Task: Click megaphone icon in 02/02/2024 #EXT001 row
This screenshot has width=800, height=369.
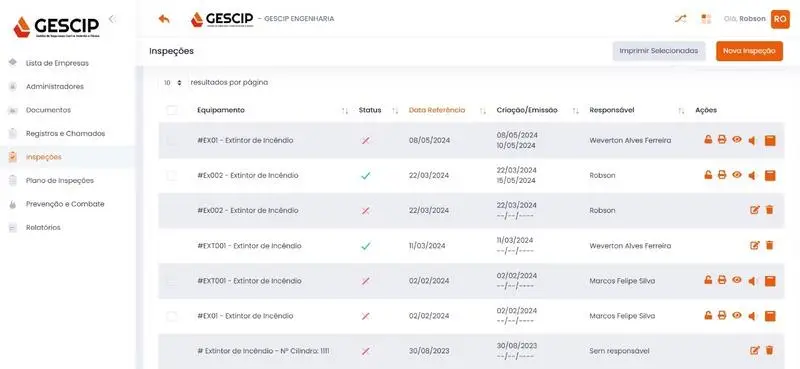Action: pos(752,281)
